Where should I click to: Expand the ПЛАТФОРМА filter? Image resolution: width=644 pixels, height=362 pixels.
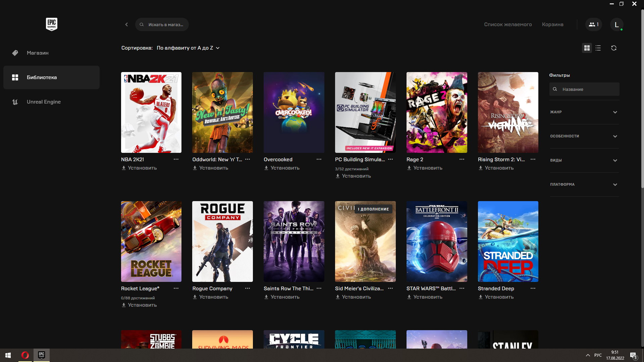pos(584,184)
